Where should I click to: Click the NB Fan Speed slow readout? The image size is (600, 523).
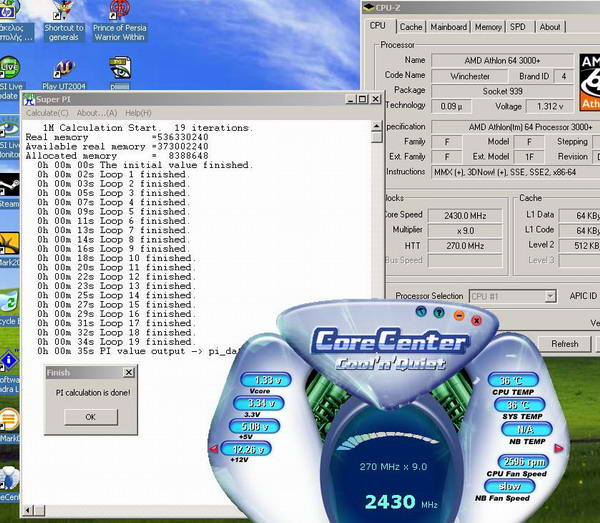coord(510,486)
